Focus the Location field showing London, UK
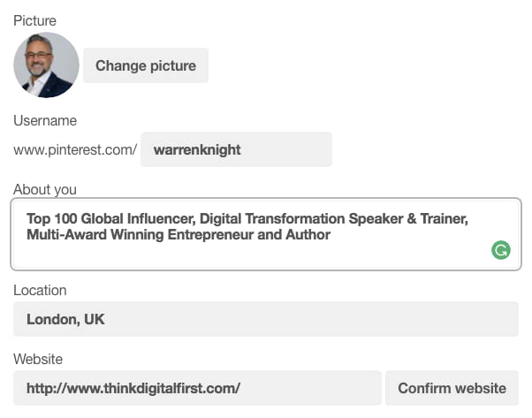532x418 pixels. click(266, 319)
